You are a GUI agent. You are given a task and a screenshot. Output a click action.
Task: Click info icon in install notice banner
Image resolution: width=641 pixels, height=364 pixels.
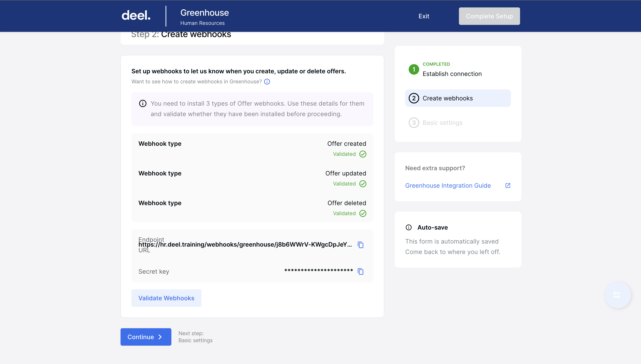coord(143,103)
